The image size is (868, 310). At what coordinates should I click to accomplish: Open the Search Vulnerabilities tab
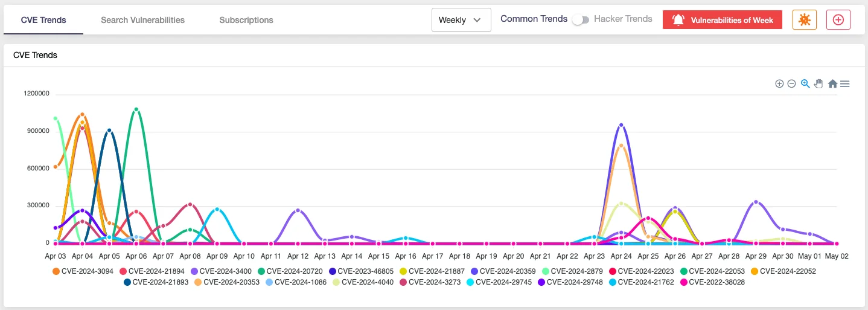pyautogui.click(x=143, y=20)
